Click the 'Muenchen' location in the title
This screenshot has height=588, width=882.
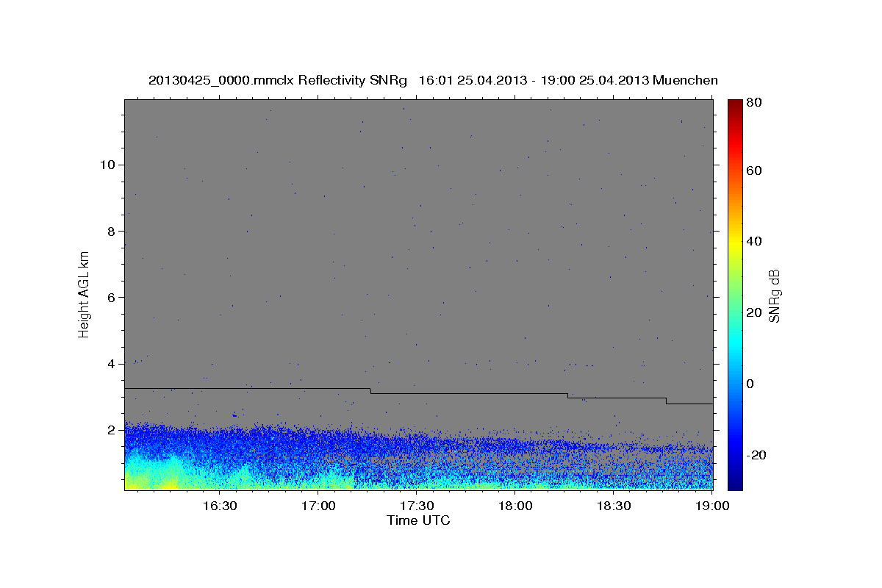(685, 80)
